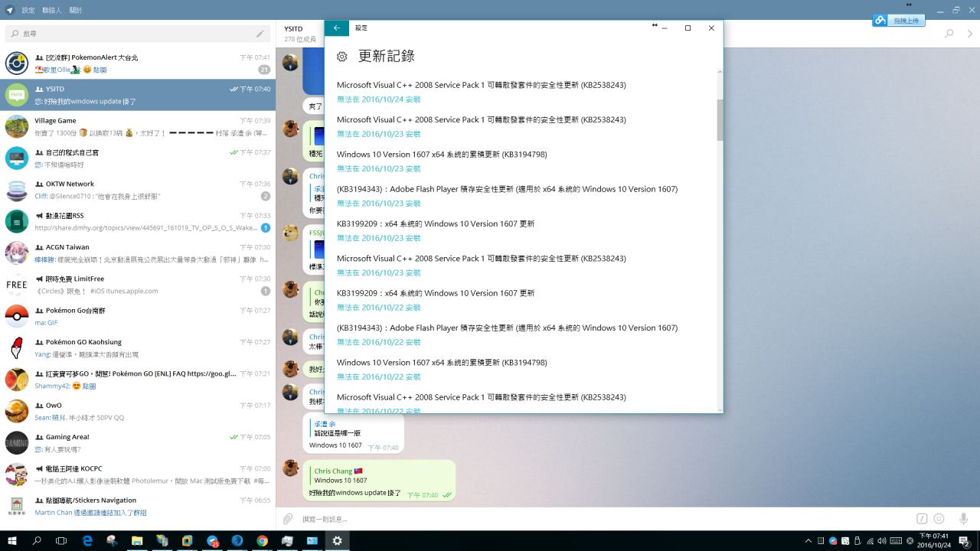Screen dimensions: 980x551
Task: Open the ACGN Taiwan chat
Action: tap(138, 253)
